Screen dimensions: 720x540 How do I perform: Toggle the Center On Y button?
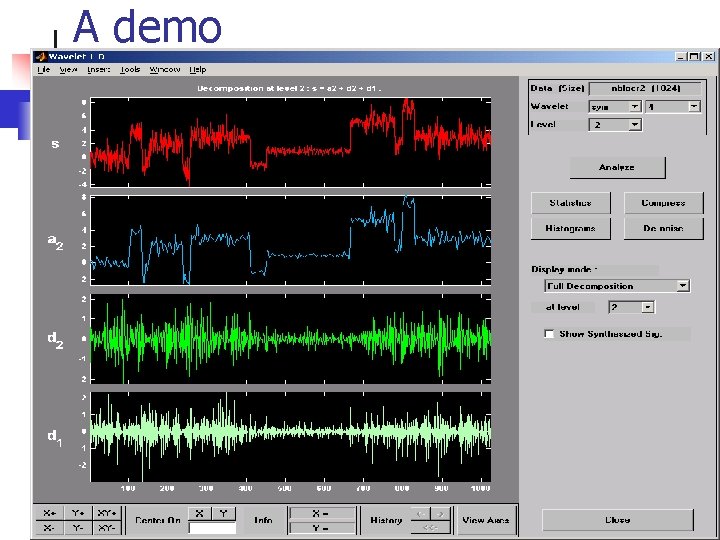[x=224, y=513]
